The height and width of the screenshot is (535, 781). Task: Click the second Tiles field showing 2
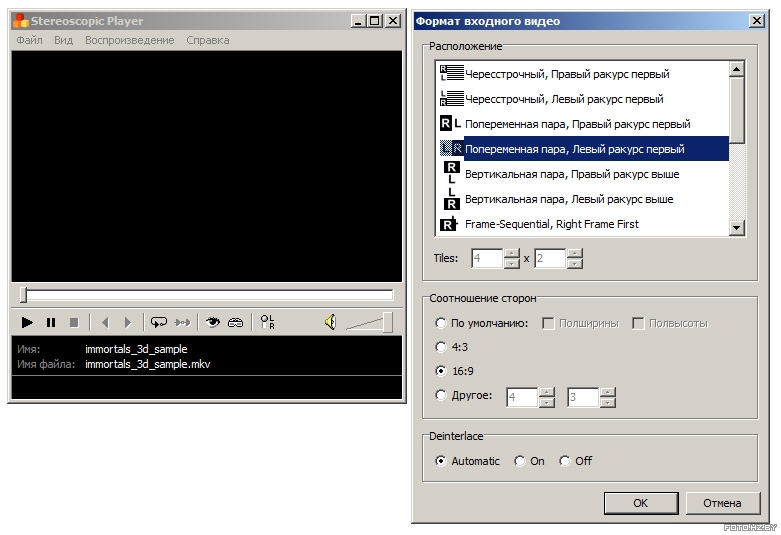550,259
